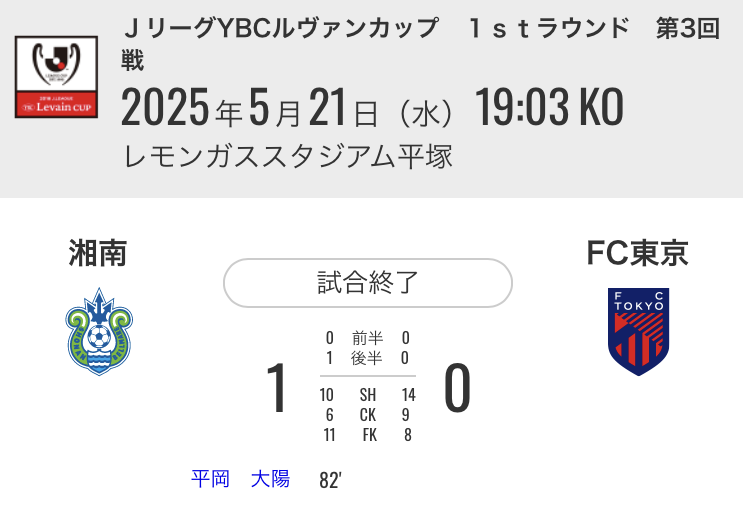Click the CK corner kicks statistic row

368,415
